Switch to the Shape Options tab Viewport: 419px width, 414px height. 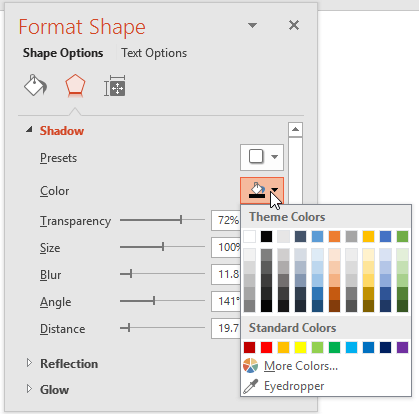(63, 53)
